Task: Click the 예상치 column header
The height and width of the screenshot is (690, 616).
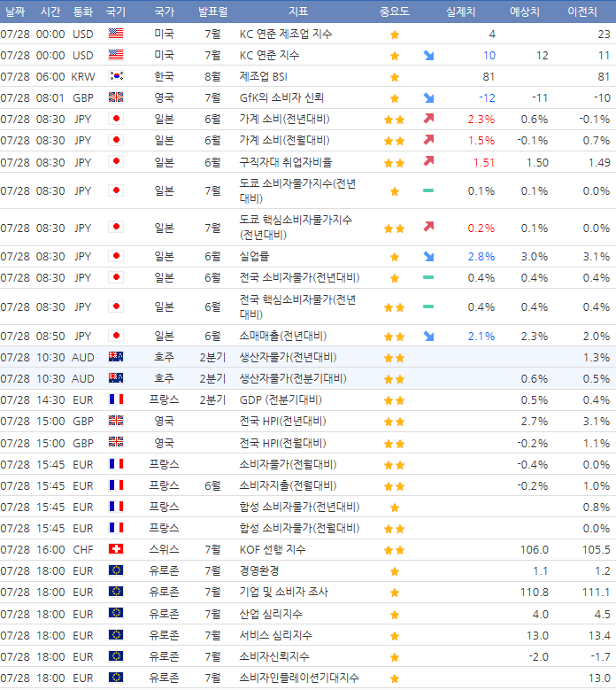Action: click(525, 12)
